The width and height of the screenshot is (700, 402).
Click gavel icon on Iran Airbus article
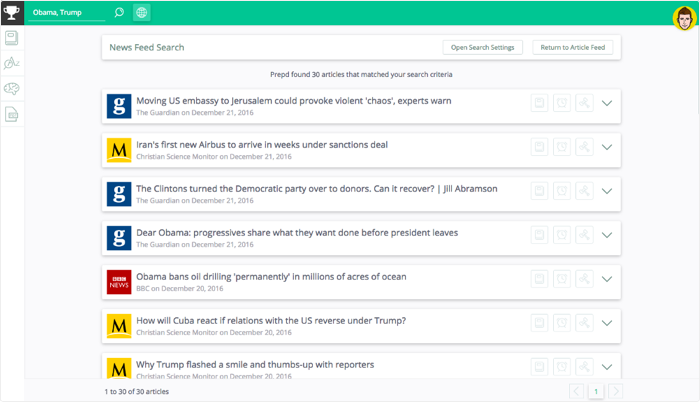(584, 147)
